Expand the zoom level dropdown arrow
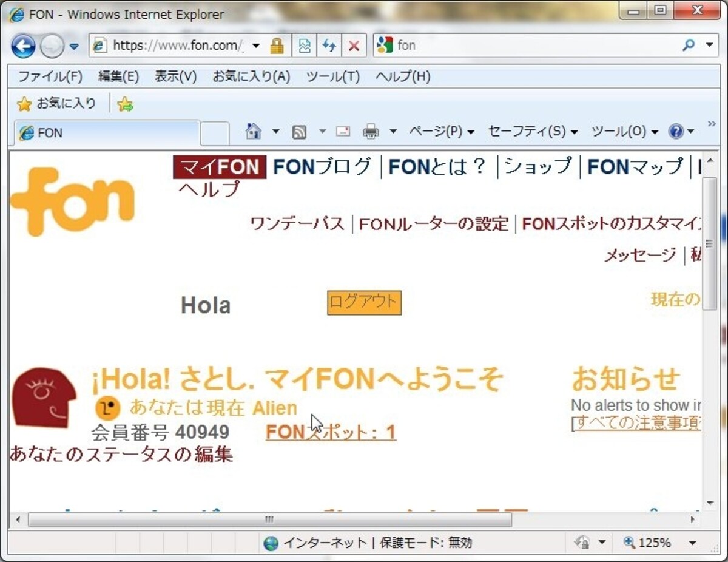 click(692, 543)
